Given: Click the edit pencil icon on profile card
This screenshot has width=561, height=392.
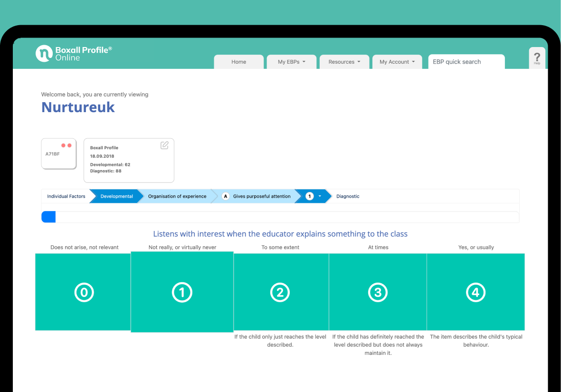Looking at the screenshot, I should pos(164,145).
